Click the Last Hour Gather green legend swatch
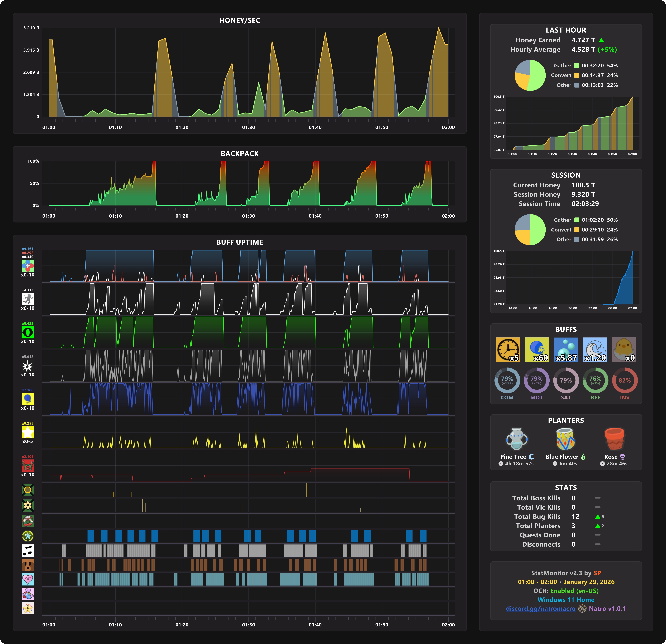This screenshot has width=666, height=644. 577,66
